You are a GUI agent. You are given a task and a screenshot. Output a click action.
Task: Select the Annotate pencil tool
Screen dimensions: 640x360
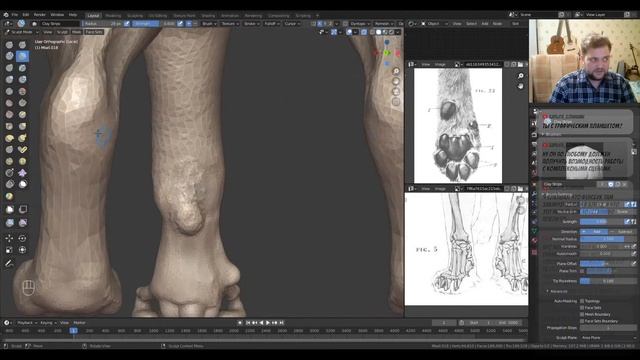(x=9, y=264)
